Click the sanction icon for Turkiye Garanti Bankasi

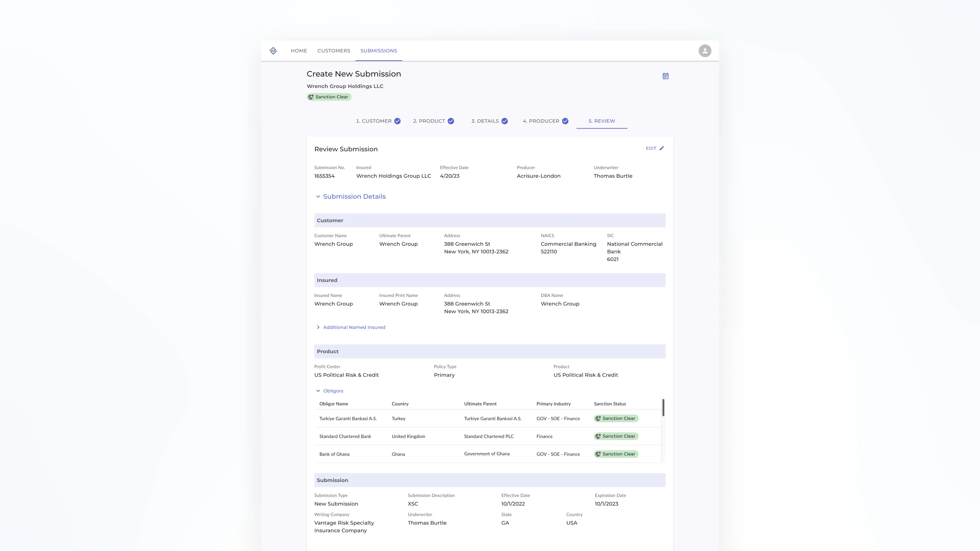598,418
